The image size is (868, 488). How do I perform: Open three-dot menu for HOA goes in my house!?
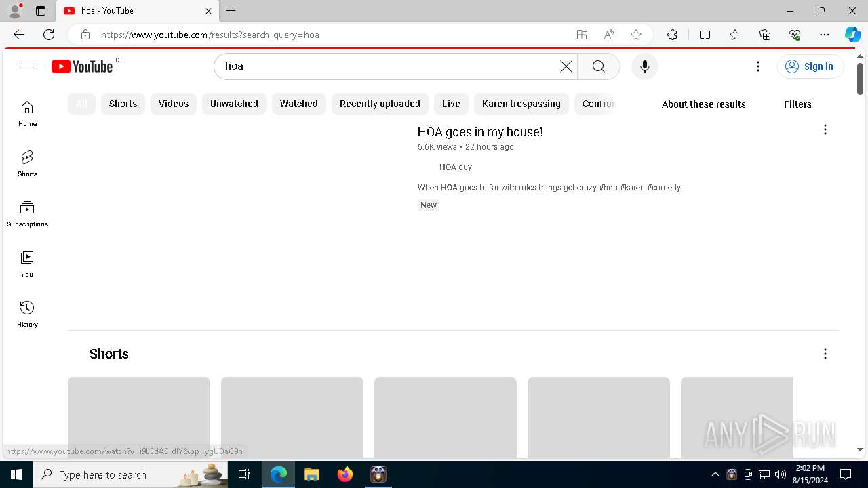825,129
